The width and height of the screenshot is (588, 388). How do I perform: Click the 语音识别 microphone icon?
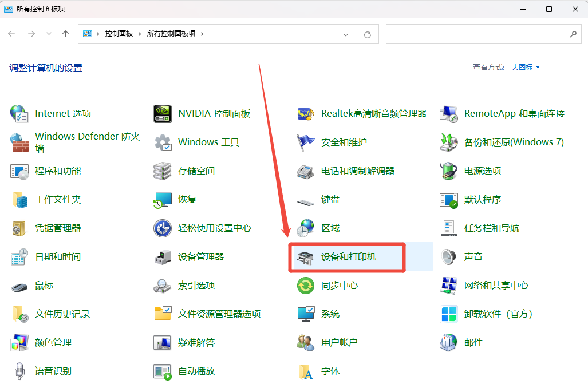pos(19,371)
